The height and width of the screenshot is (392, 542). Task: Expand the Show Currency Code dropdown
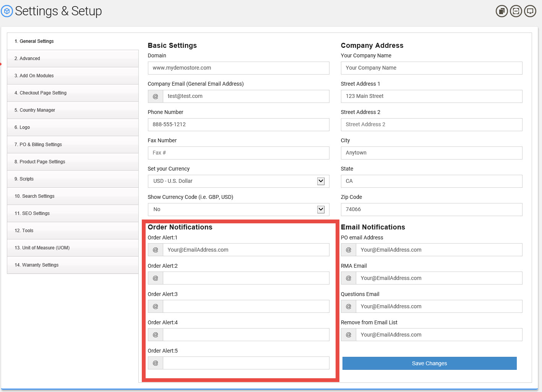click(x=238, y=210)
